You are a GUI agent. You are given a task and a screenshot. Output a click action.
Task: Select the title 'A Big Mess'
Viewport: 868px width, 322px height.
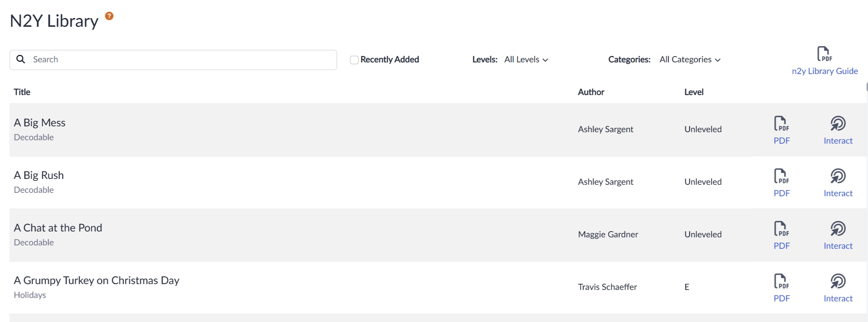point(39,123)
